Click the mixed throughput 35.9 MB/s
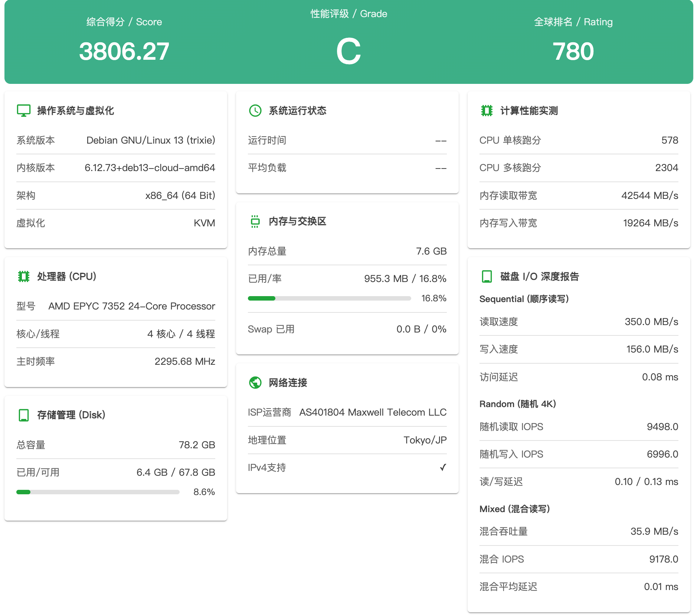This screenshot has height=616, width=694. pos(654,531)
